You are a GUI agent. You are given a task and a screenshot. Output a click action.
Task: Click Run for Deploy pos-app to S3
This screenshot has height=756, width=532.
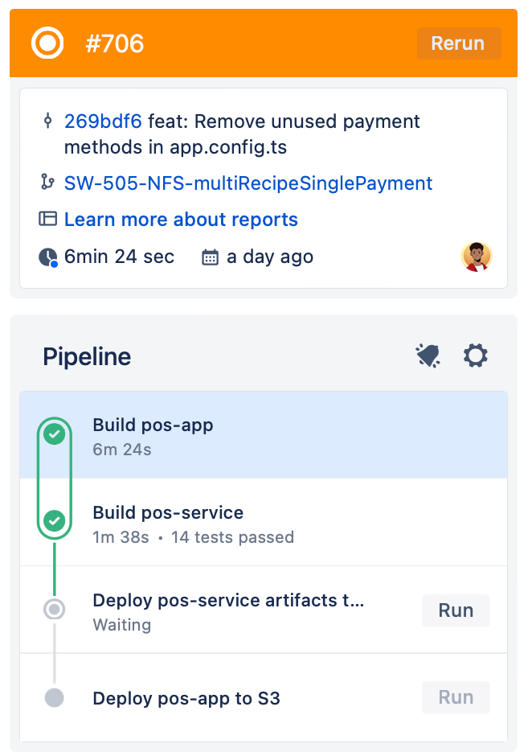click(x=456, y=697)
